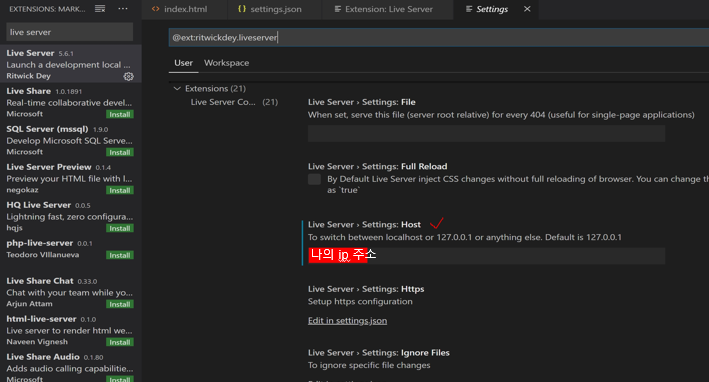Switch to the settings.json tab

[270, 9]
